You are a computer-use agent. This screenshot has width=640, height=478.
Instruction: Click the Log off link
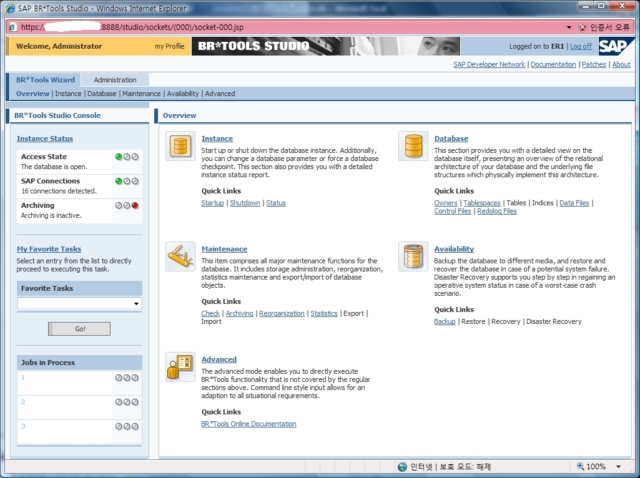click(581, 46)
